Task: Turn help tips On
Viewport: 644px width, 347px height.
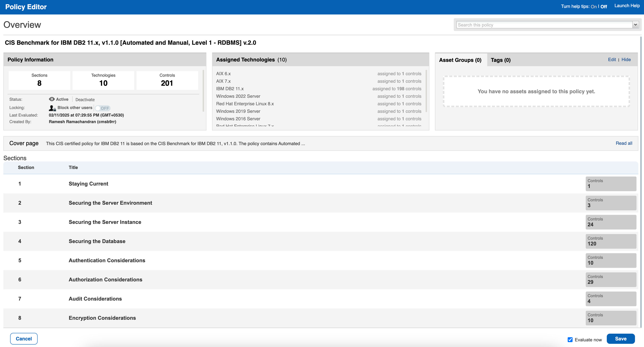Action: pyautogui.click(x=593, y=7)
